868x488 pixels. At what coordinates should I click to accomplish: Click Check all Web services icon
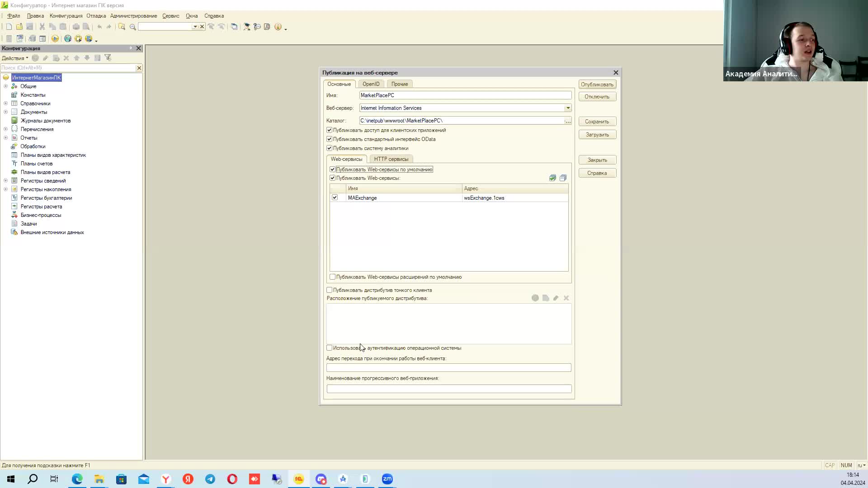552,178
